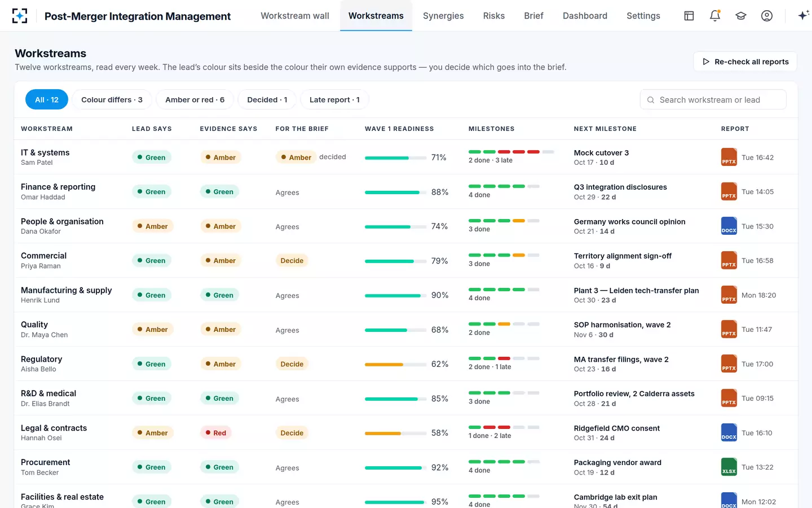Click the Quality workstream name

point(34,325)
